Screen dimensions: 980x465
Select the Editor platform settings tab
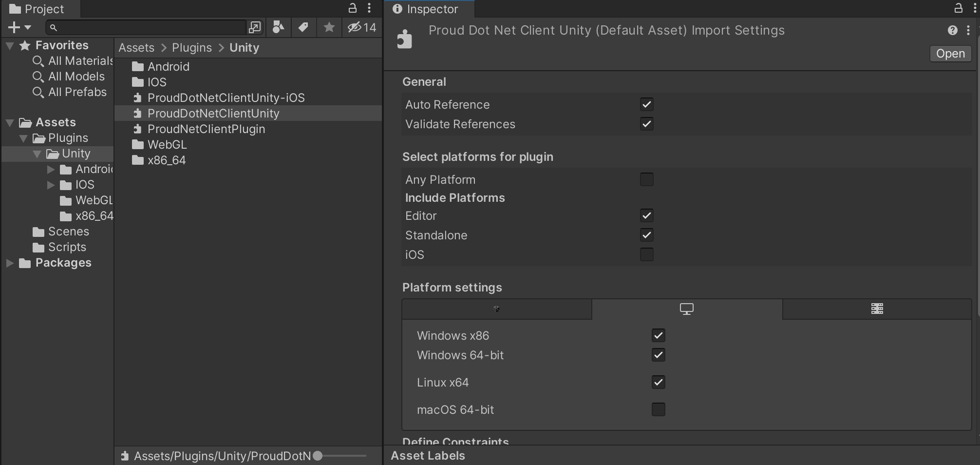[x=496, y=309]
